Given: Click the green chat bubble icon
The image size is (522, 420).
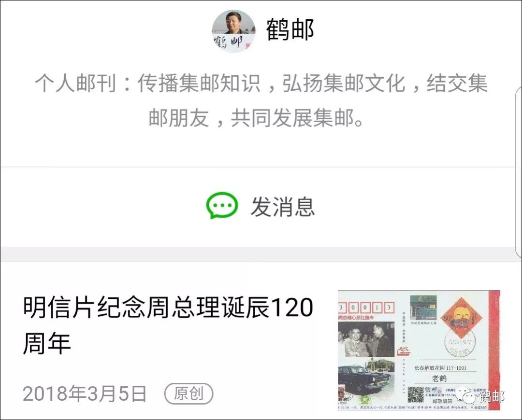Looking at the screenshot, I should [222, 206].
